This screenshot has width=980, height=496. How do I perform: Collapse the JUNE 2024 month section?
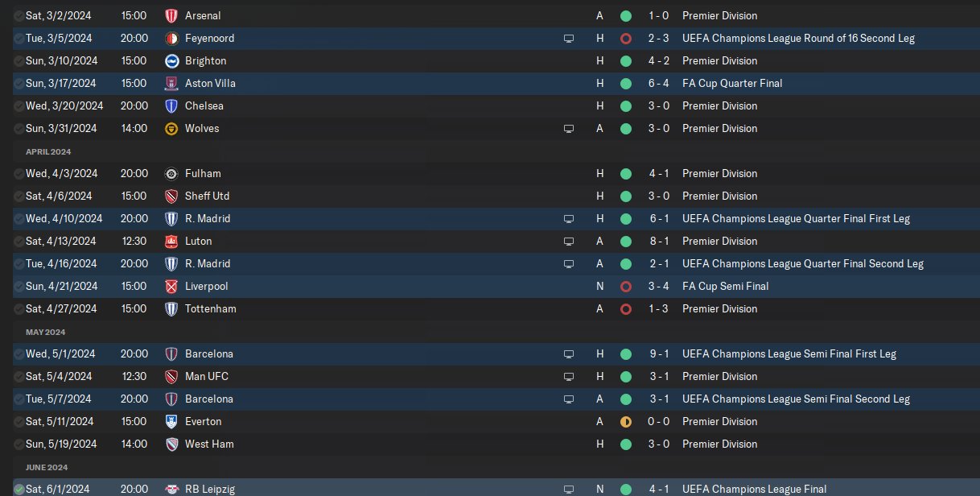tap(47, 467)
